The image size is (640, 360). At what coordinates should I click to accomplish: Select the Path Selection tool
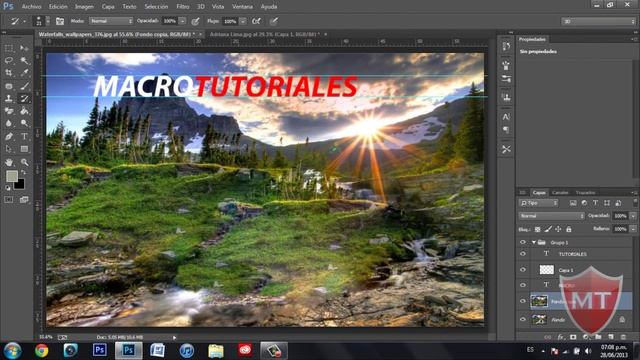click(9, 149)
